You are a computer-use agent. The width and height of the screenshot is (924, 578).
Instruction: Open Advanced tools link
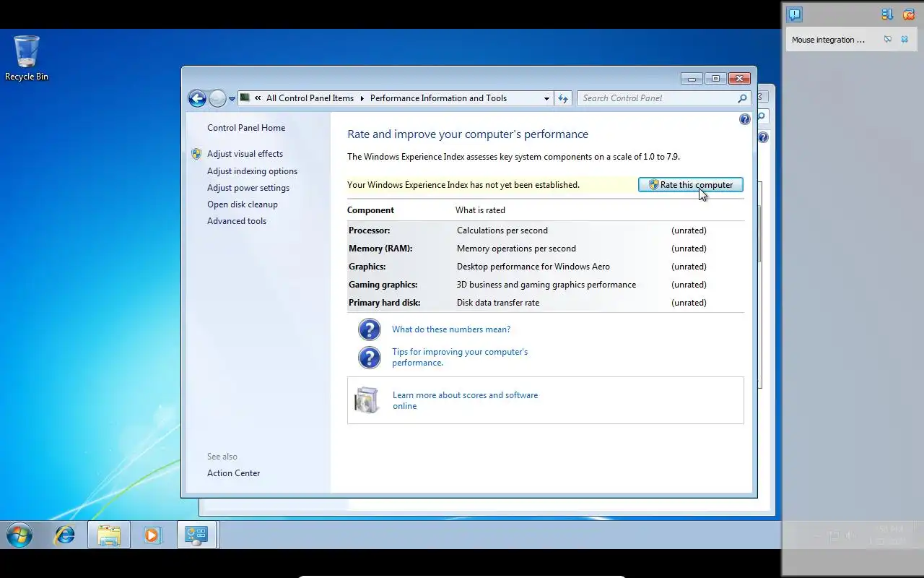(x=237, y=221)
